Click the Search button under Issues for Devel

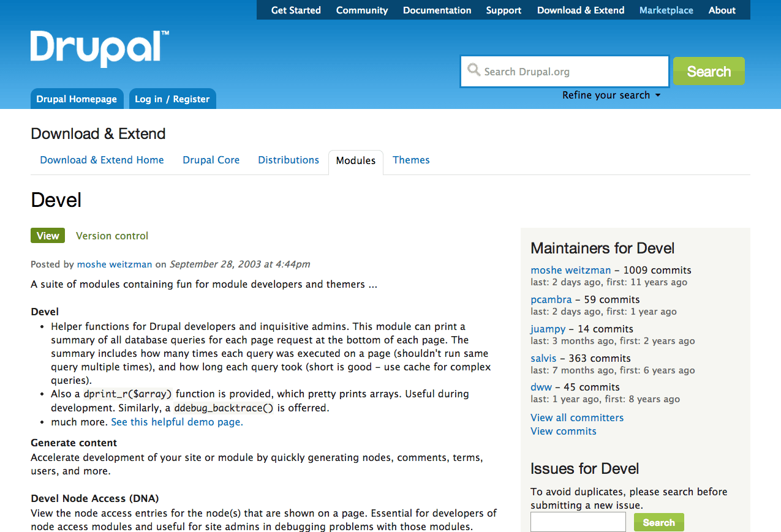click(x=658, y=522)
